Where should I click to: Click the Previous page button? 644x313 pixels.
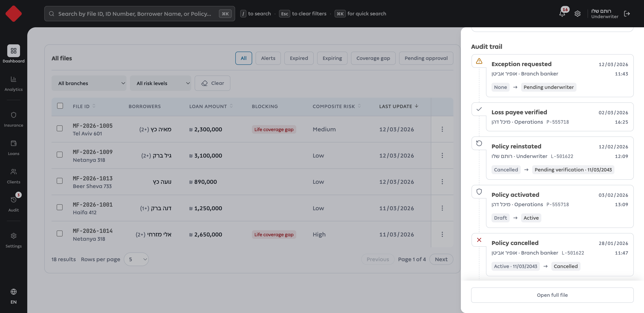click(x=378, y=259)
